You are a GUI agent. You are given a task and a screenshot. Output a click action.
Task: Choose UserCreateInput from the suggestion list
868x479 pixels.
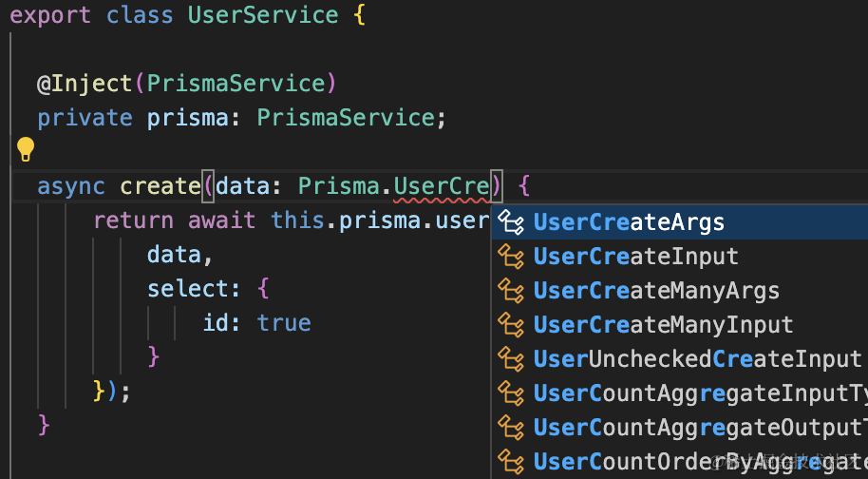[635, 257]
